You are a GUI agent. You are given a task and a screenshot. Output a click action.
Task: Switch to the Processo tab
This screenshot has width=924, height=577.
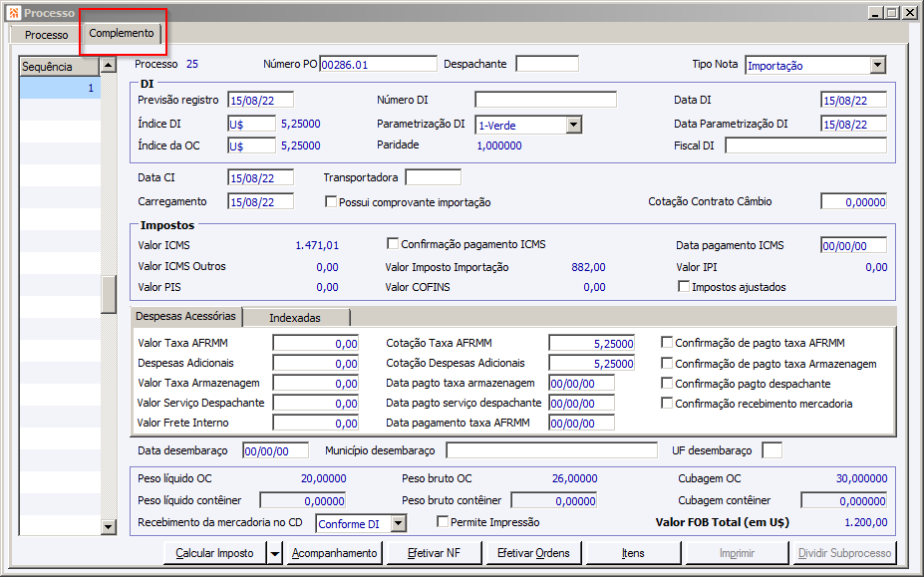click(x=46, y=35)
